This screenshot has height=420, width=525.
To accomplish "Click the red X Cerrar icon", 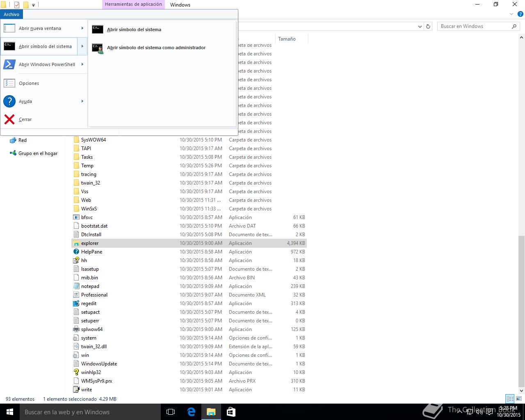I will (9, 119).
